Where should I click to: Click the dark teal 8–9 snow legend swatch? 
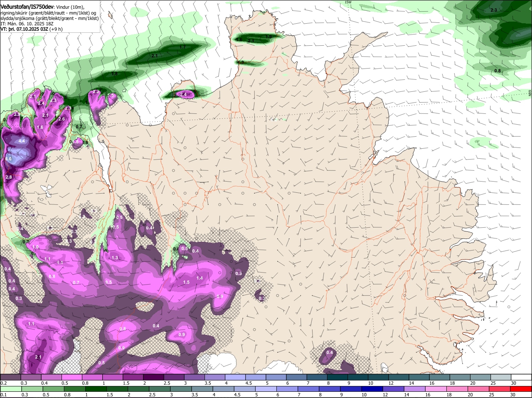(338, 377)
